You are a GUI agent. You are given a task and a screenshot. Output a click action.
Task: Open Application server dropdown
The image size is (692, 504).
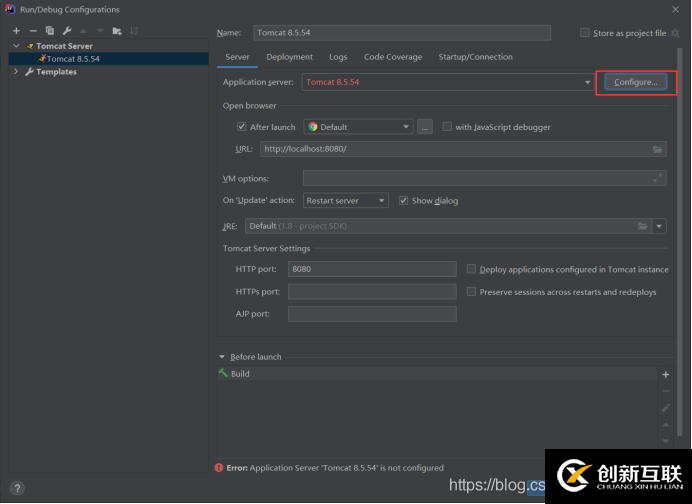pyautogui.click(x=587, y=82)
